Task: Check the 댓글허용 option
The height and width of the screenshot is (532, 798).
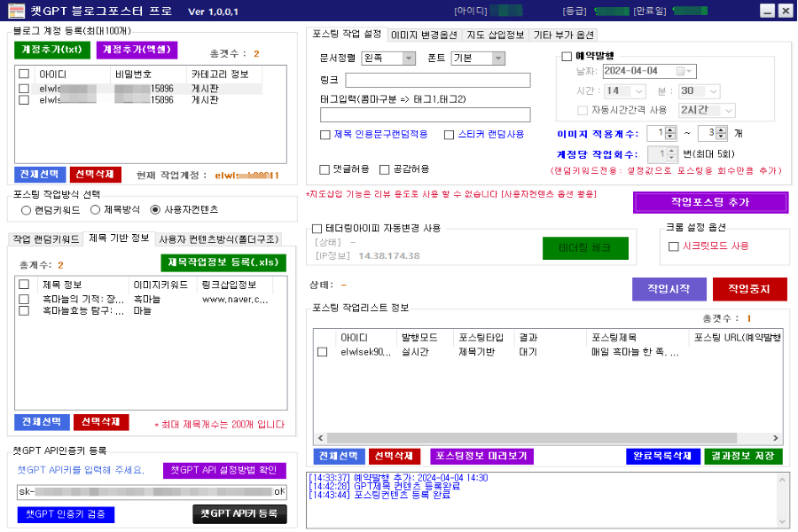Action: pos(325,168)
